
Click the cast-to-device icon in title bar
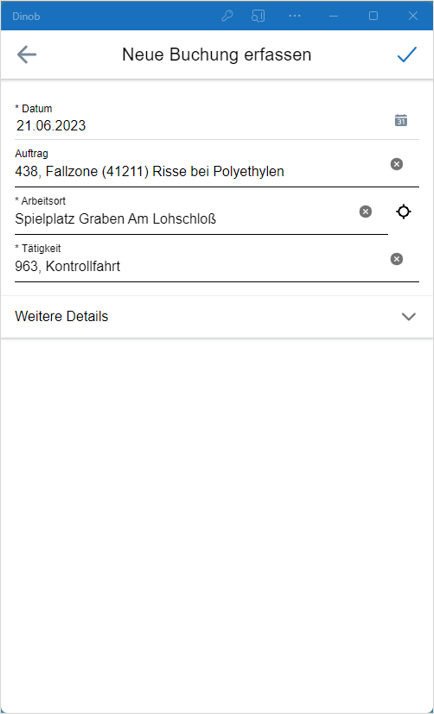coord(258,16)
